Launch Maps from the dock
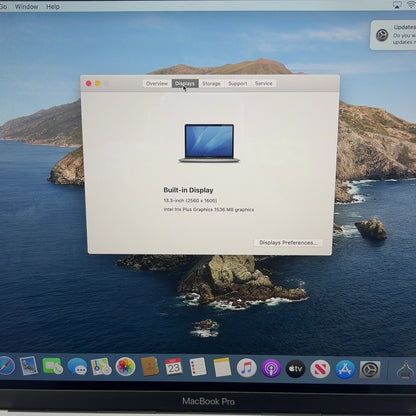Viewport: 416px width, 416px height. pos(101,367)
